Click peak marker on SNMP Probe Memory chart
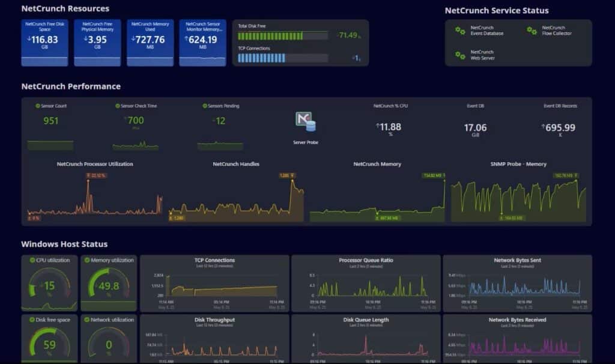Screen dimensions: 615x364 [566, 175]
